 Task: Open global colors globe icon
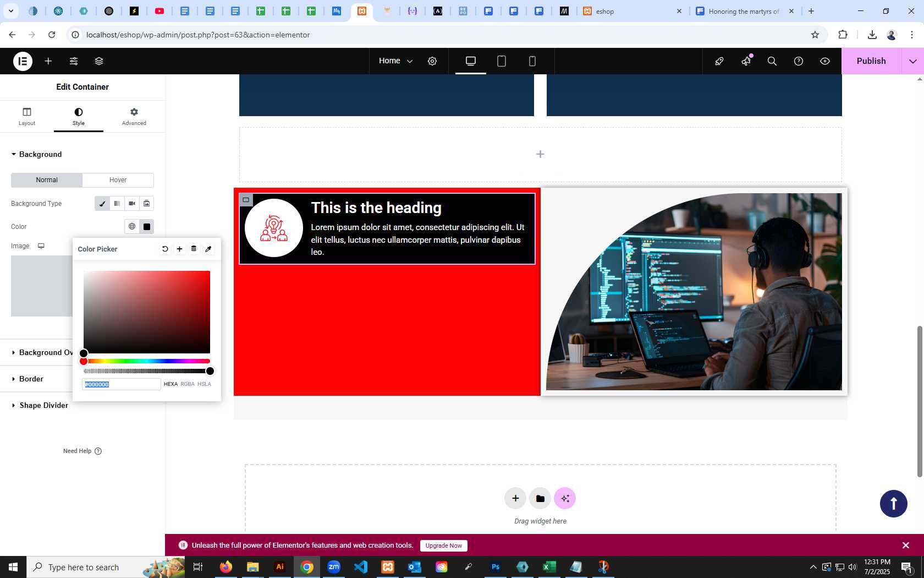click(x=132, y=226)
